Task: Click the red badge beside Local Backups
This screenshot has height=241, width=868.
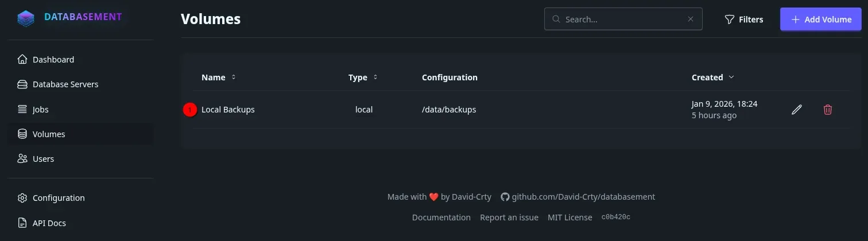Action: coord(190,110)
